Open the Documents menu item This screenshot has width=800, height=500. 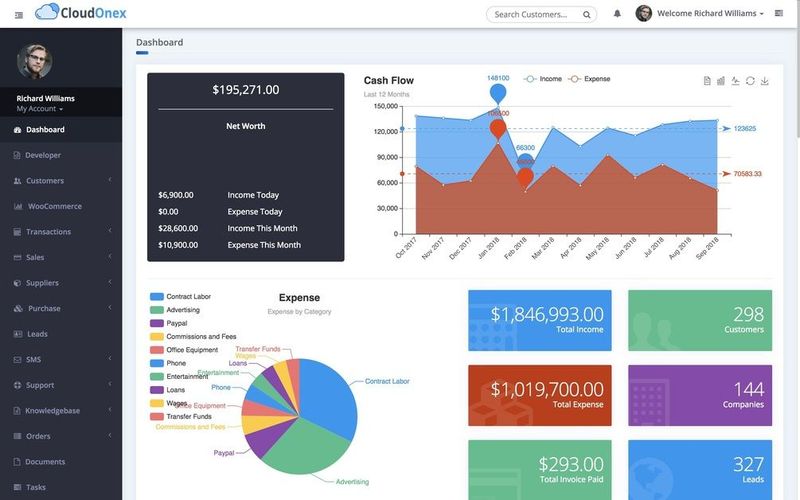[x=61, y=461]
